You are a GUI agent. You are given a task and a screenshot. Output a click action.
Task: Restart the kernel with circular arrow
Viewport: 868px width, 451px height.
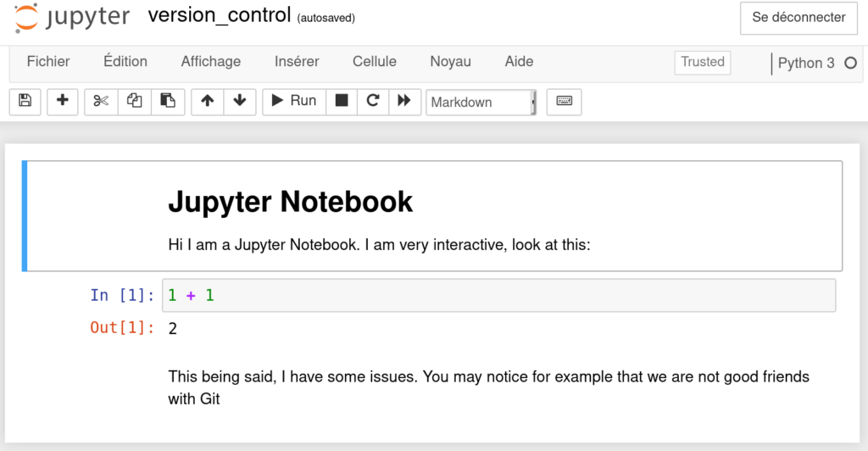[x=372, y=101]
